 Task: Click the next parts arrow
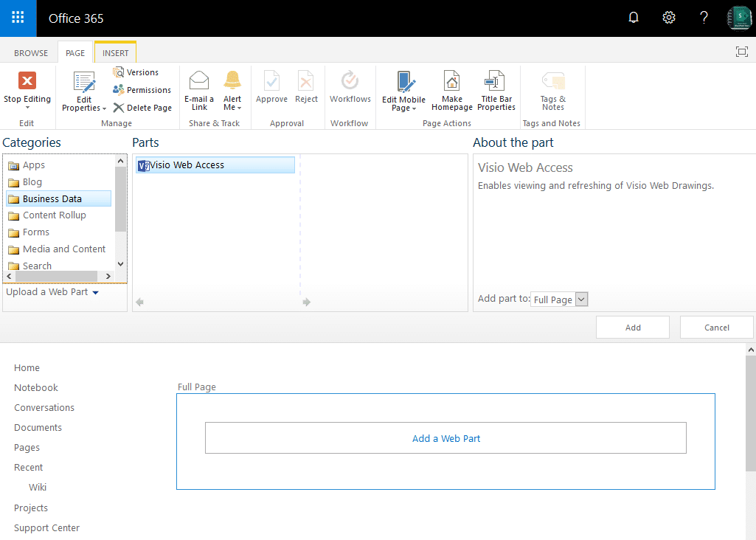click(x=307, y=302)
